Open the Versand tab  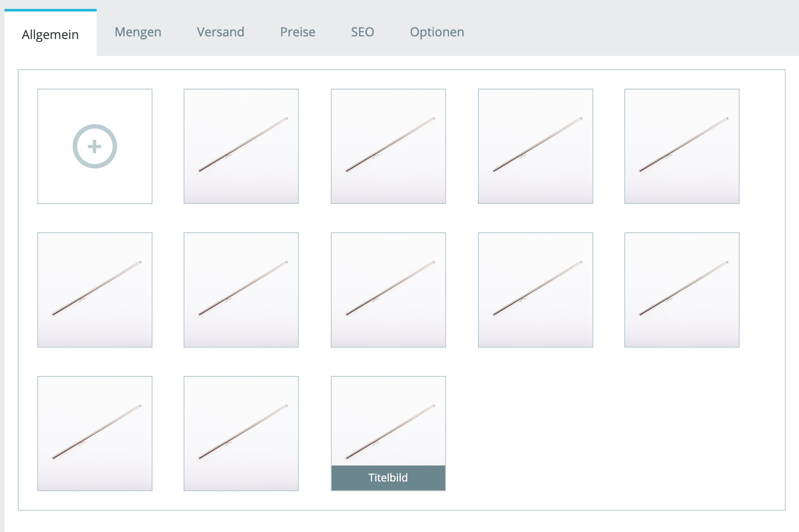coord(220,32)
